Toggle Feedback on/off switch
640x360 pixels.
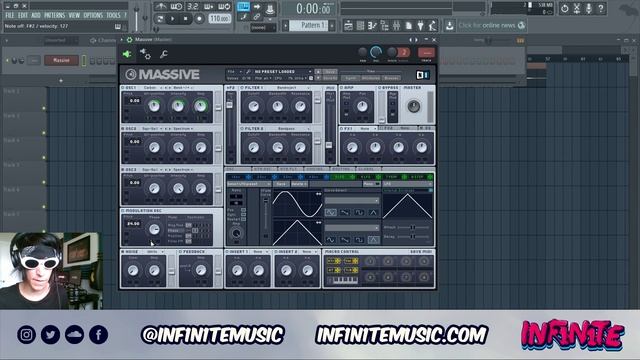coord(180,252)
